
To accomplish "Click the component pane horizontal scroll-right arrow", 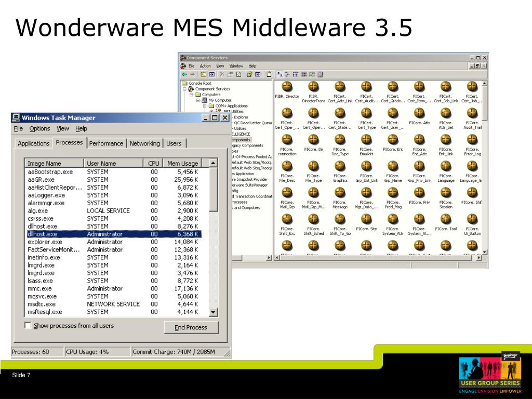I will click(478, 258).
